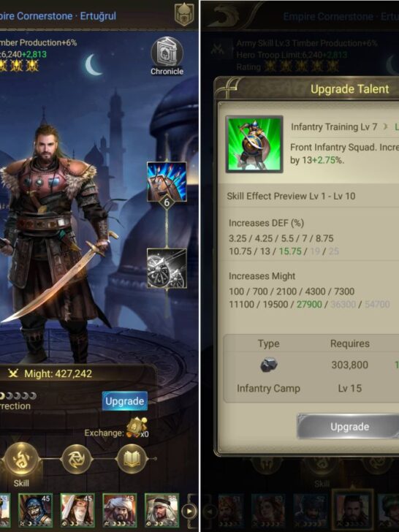399x532 pixels.
Task: Tap the Infantry Training talent icon
Action: point(254,144)
